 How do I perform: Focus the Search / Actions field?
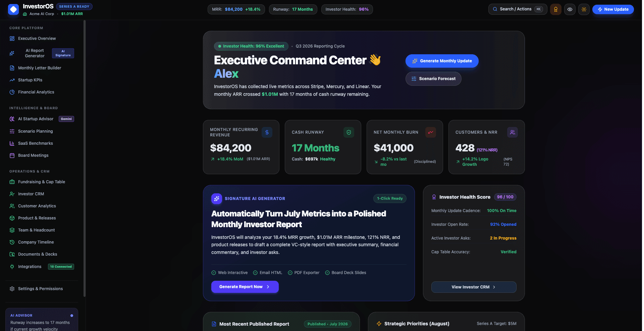518,9
